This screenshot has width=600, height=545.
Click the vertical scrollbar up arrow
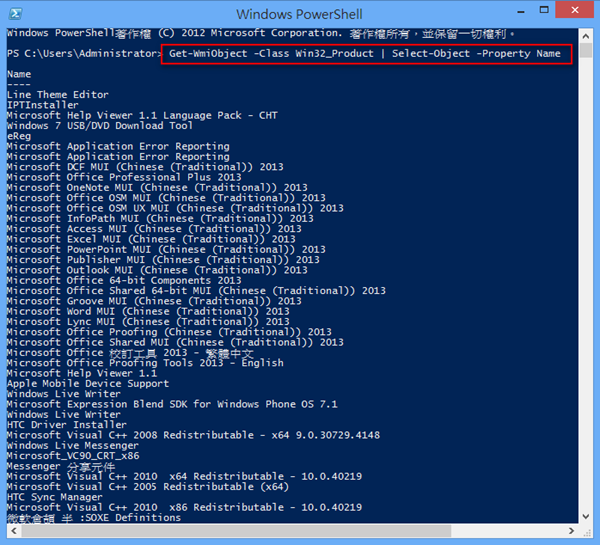[585, 36]
